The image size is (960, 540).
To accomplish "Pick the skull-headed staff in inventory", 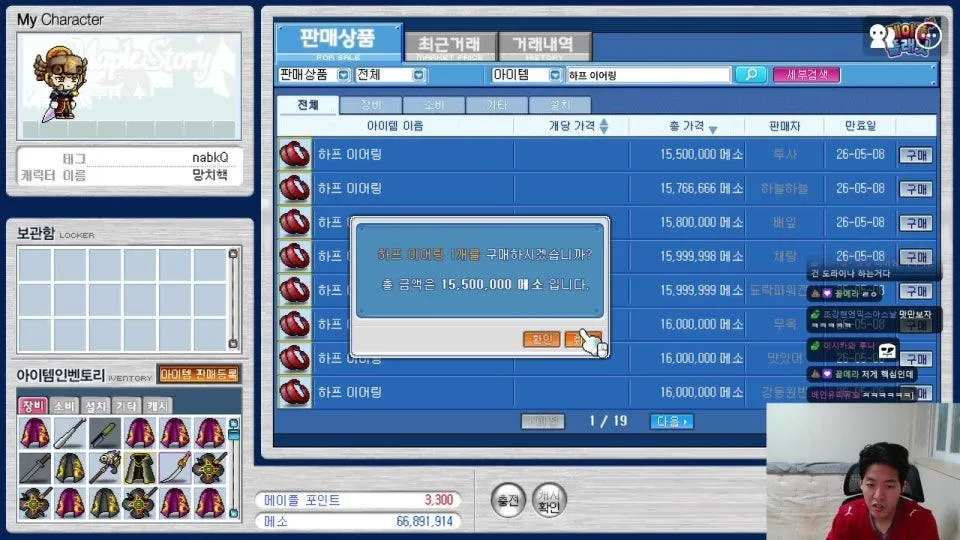I will tap(105, 468).
